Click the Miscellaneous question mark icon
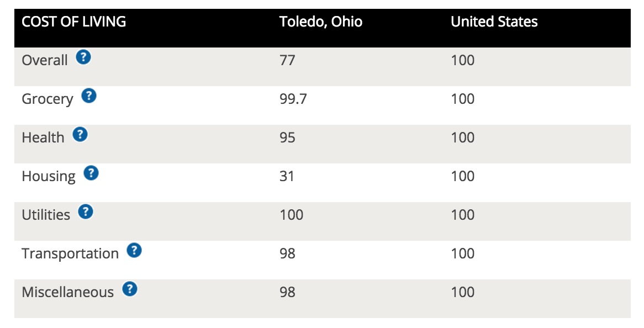The height and width of the screenshot is (328, 644). [130, 289]
